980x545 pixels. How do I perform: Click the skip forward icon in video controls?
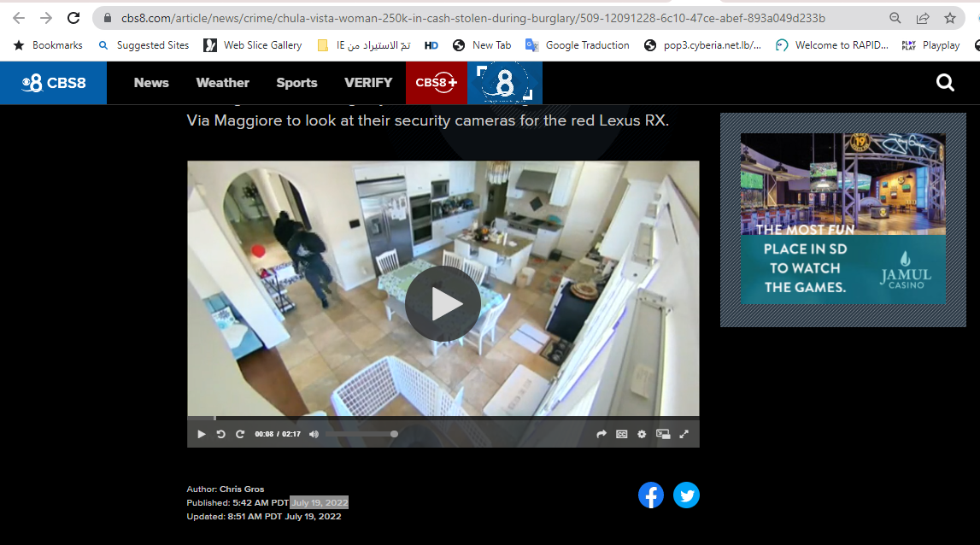tap(240, 434)
